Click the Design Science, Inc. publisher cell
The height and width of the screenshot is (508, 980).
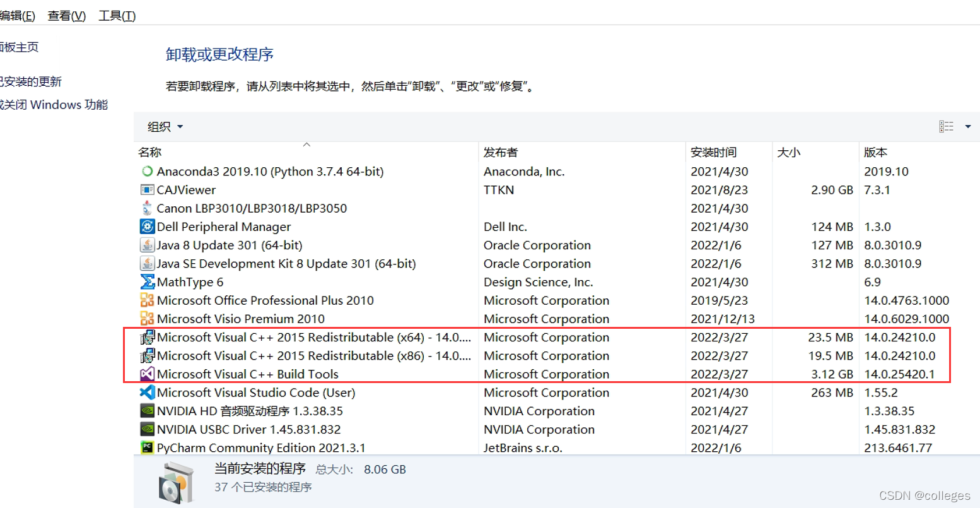[x=538, y=281]
